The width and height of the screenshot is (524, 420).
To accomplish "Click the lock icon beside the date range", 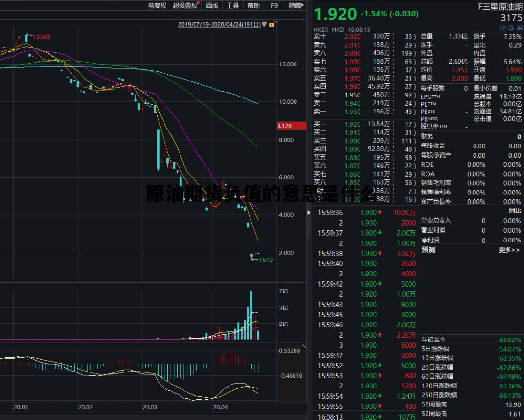I will click(273, 24).
